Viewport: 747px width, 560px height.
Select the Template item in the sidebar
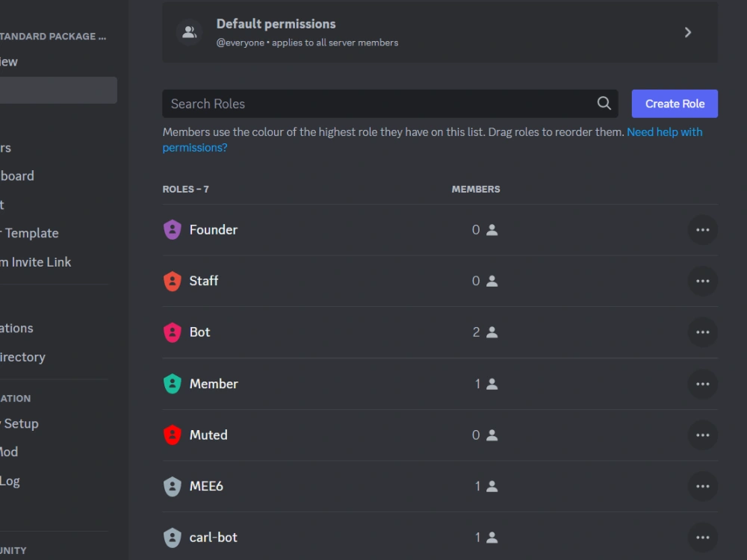tap(31, 233)
